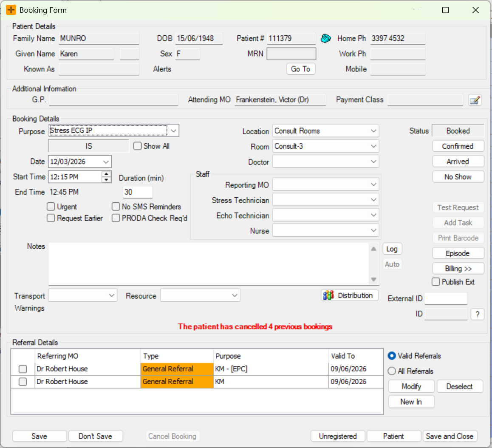Expand the Room dropdown showing Consult-3
The height and width of the screenshot is (448, 492).
coord(373,146)
